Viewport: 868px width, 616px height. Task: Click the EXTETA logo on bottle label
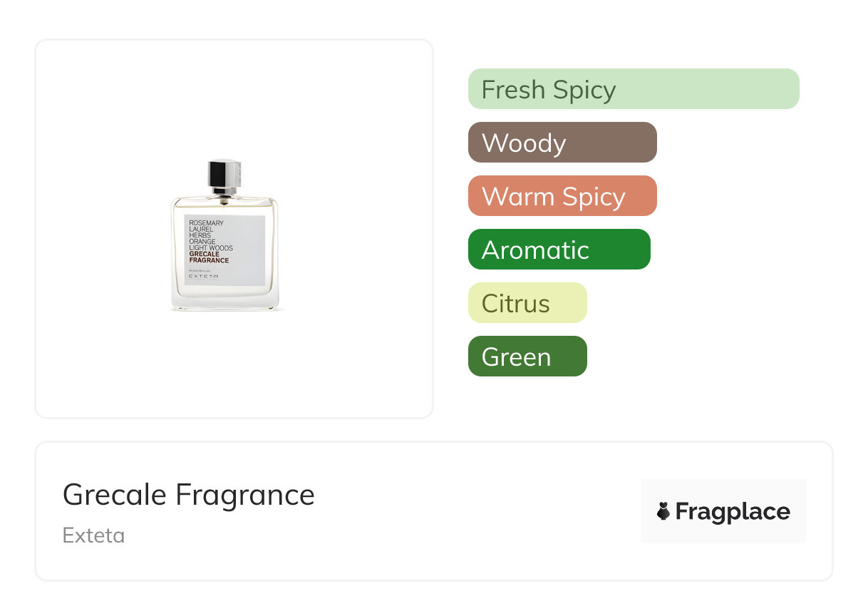[x=203, y=277]
